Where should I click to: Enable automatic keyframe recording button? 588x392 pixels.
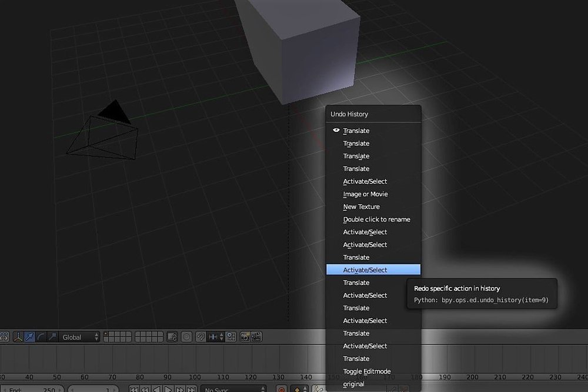pyautogui.click(x=281, y=388)
